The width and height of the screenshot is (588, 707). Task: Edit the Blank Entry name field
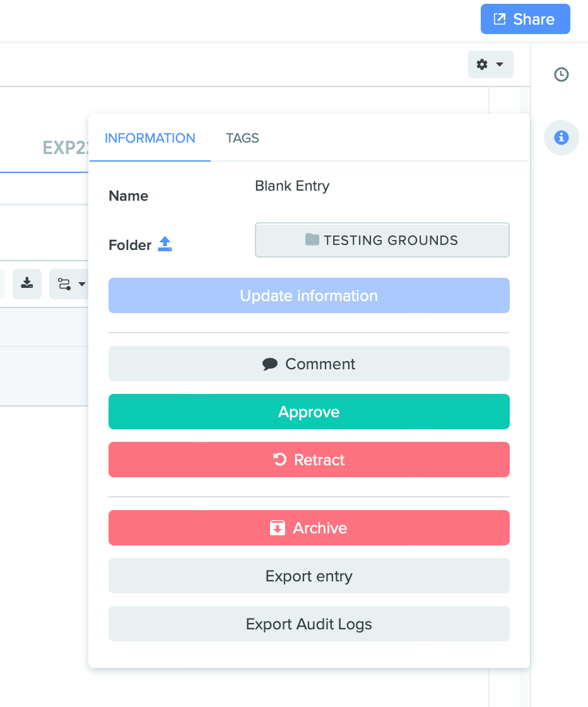click(x=292, y=186)
